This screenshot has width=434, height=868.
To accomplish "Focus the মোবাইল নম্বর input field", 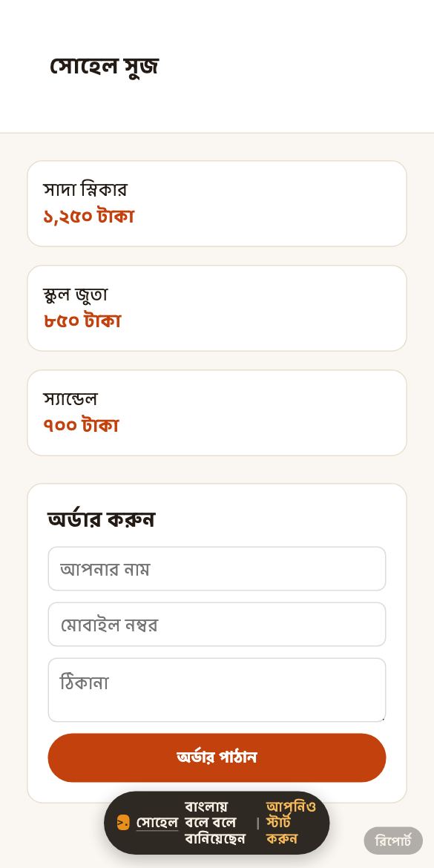I will [x=217, y=625].
